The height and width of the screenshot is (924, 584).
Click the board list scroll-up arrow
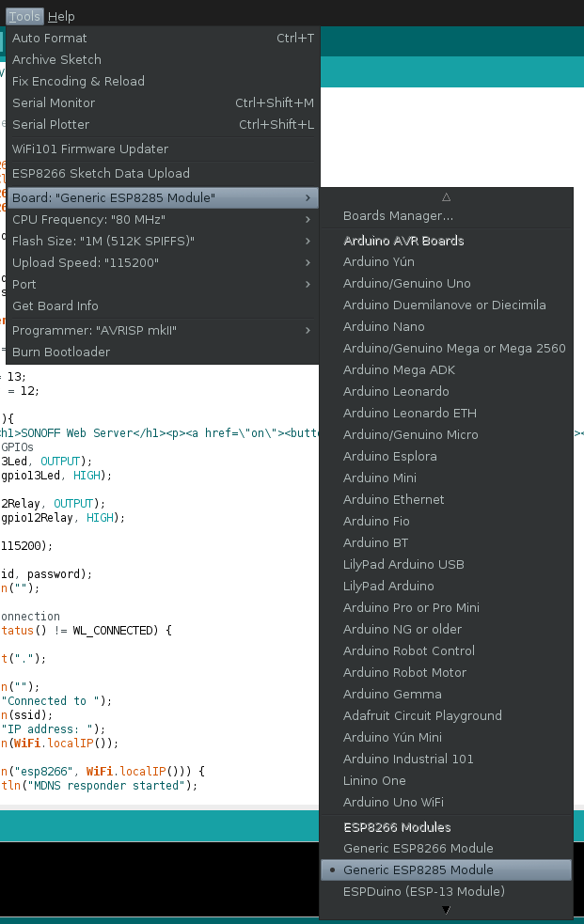(446, 196)
